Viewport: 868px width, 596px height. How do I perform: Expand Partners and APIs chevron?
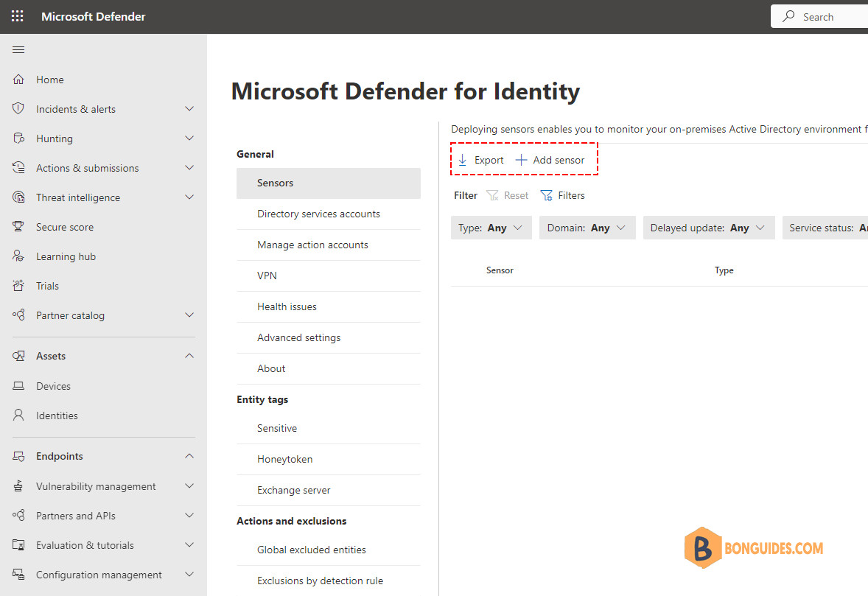[189, 515]
